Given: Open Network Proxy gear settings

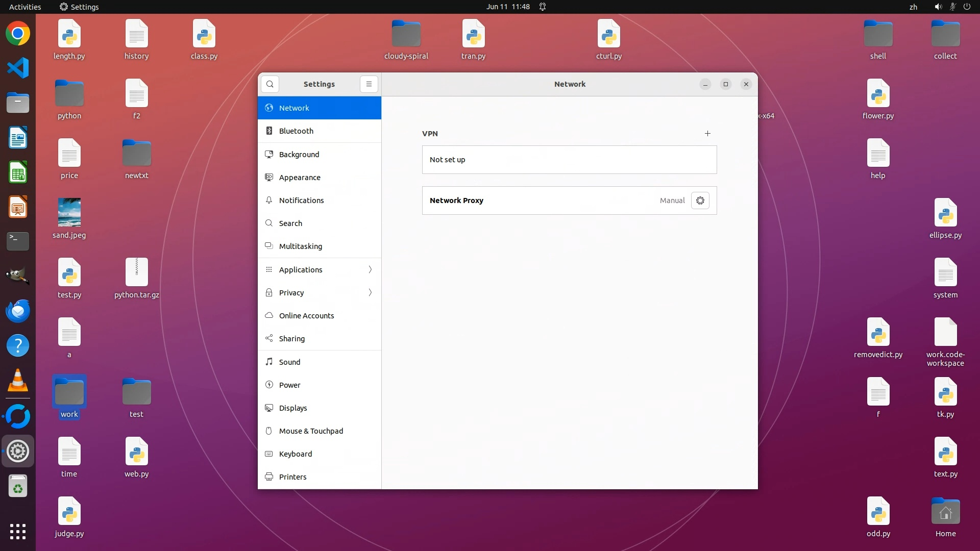Looking at the screenshot, I should [700, 201].
